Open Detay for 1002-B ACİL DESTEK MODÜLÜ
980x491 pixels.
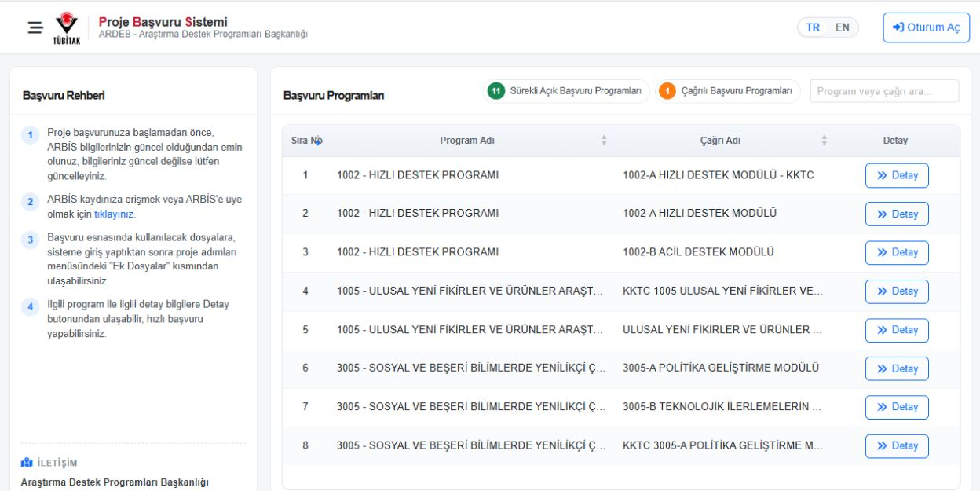coord(897,252)
